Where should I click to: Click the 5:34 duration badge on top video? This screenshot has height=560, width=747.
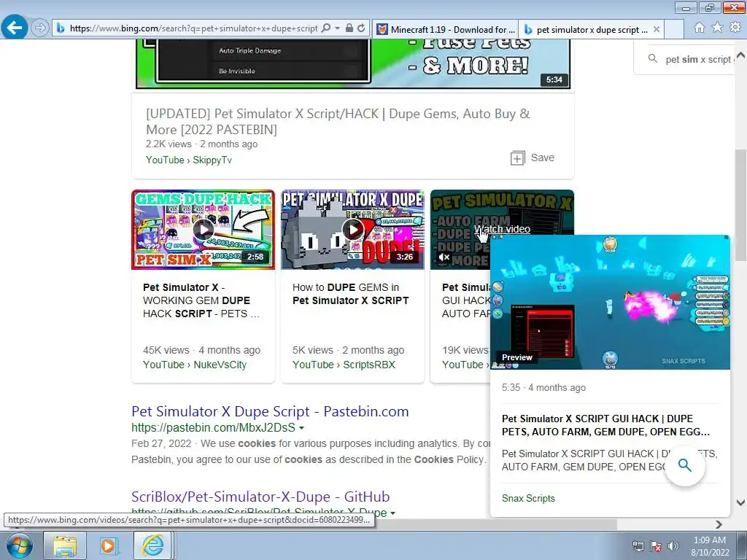554,79
